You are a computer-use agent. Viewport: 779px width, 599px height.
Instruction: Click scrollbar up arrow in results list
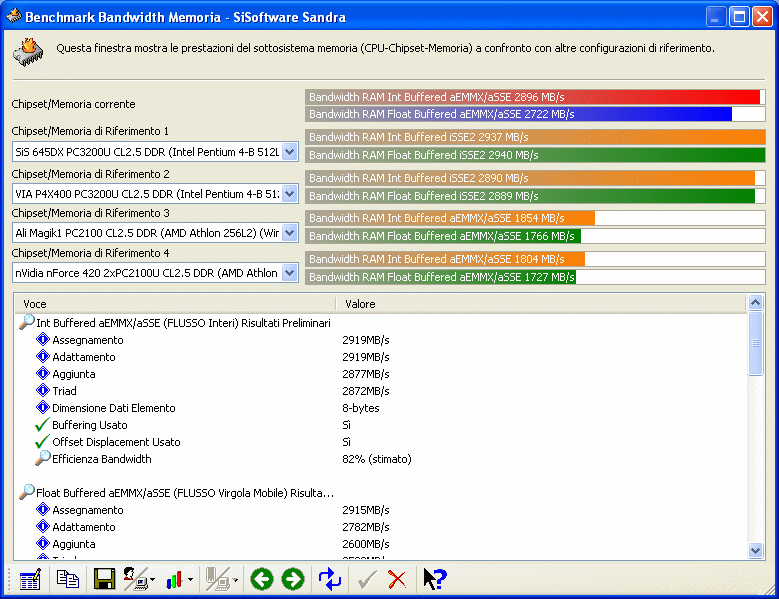(x=756, y=302)
